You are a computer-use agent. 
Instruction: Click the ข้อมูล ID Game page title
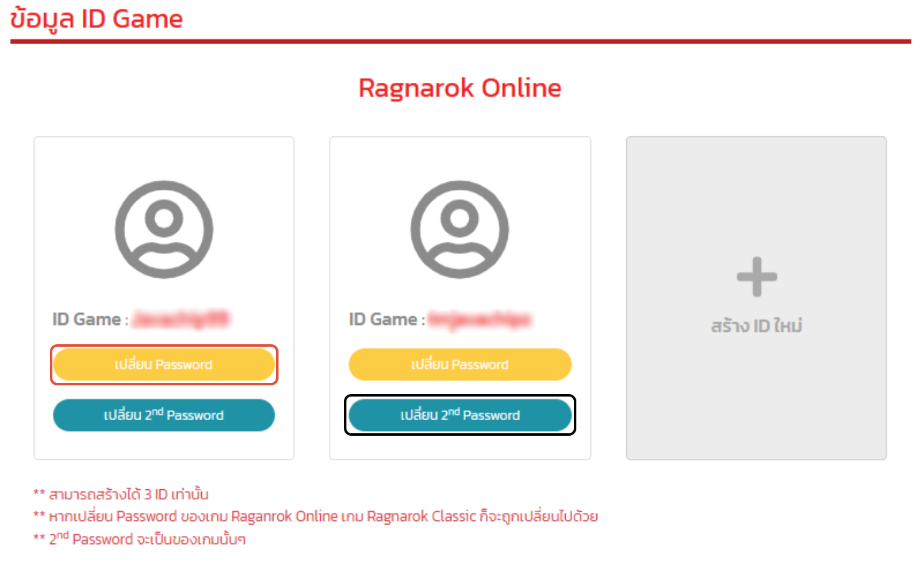point(97,19)
